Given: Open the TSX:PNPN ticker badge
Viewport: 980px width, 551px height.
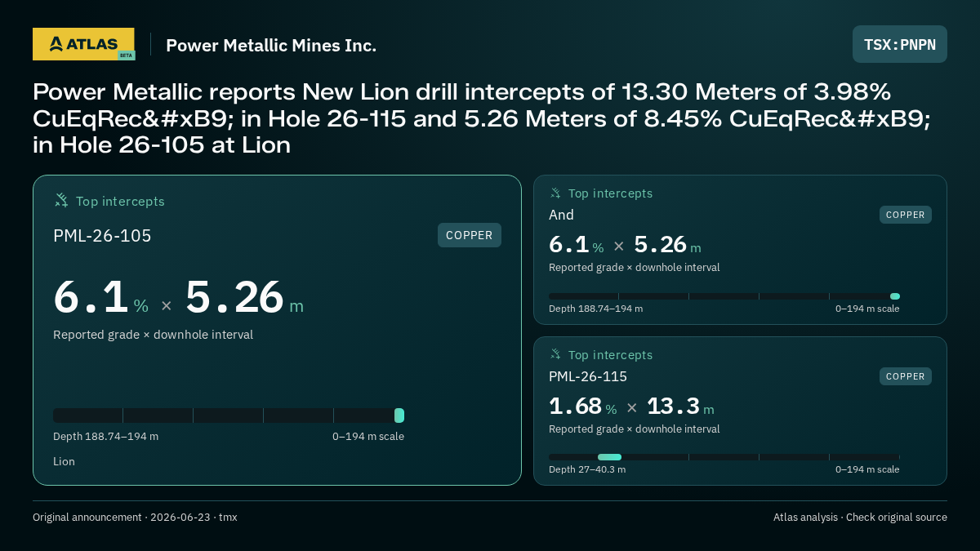Looking at the screenshot, I should coord(900,44).
